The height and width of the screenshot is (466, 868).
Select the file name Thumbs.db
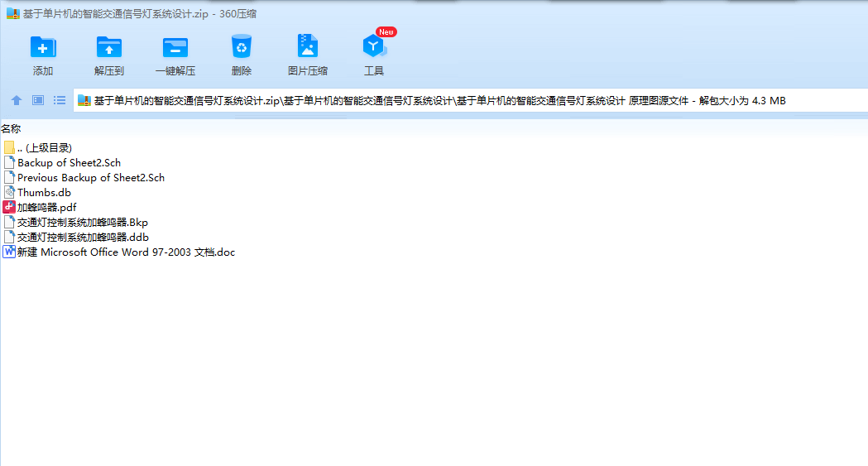coord(45,193)
